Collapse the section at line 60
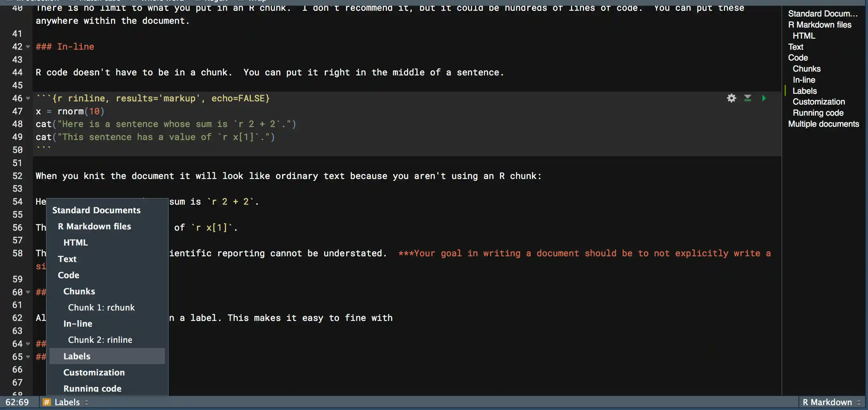Viewport: 868px width, 410px height. click(x=28, y=292)
